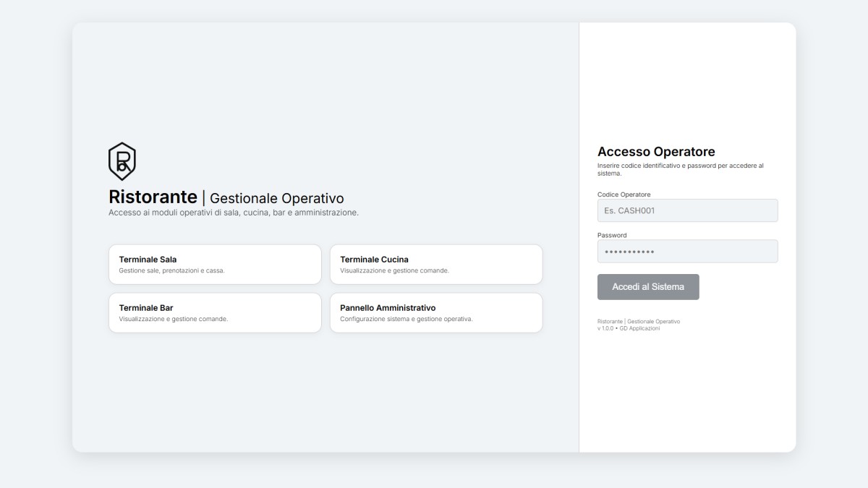Viewport: 868px width, 488px height.
Task: Focus the Codice Operatore input field
Action: point(688,210)
